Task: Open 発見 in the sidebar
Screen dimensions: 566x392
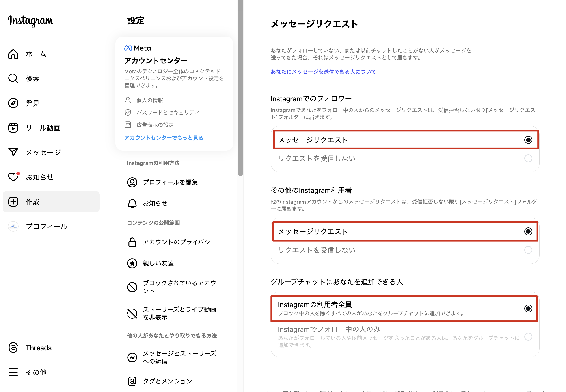Action: click(51, 103)
